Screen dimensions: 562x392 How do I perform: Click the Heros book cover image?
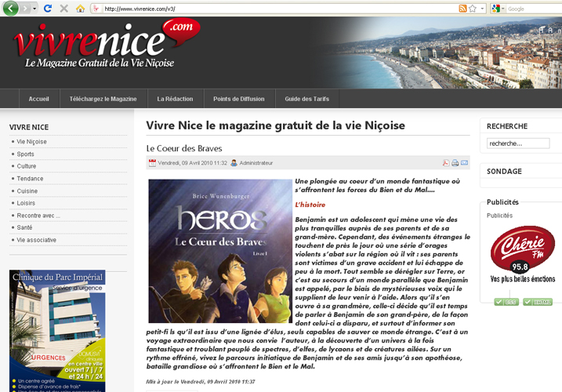220,251
